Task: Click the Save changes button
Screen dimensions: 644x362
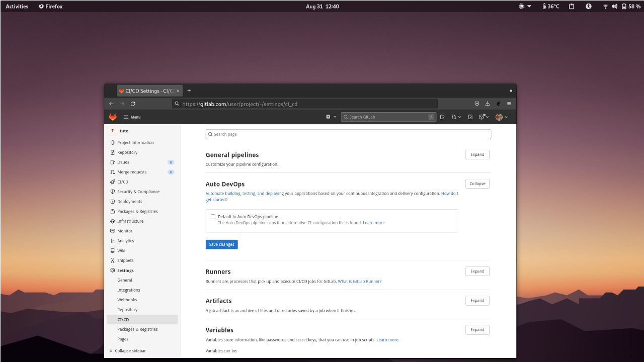Action: pyautogui.click(x=221, y=244)
